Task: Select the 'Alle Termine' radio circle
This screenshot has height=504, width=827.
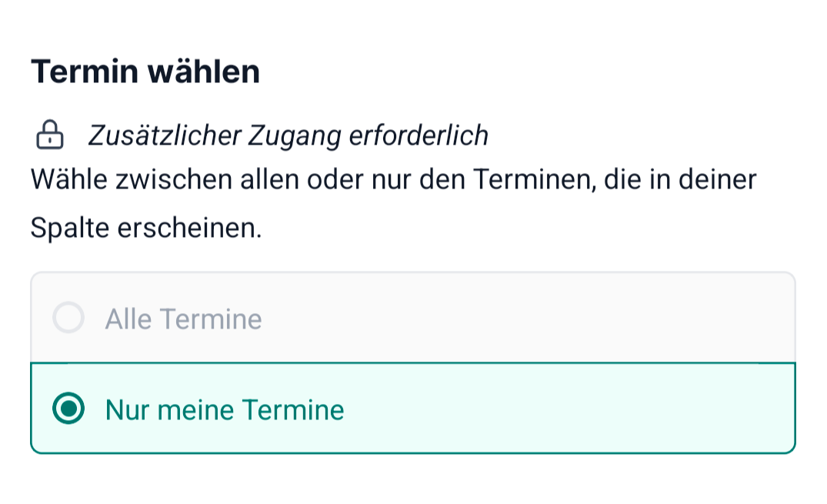Action: pos(68,318)
